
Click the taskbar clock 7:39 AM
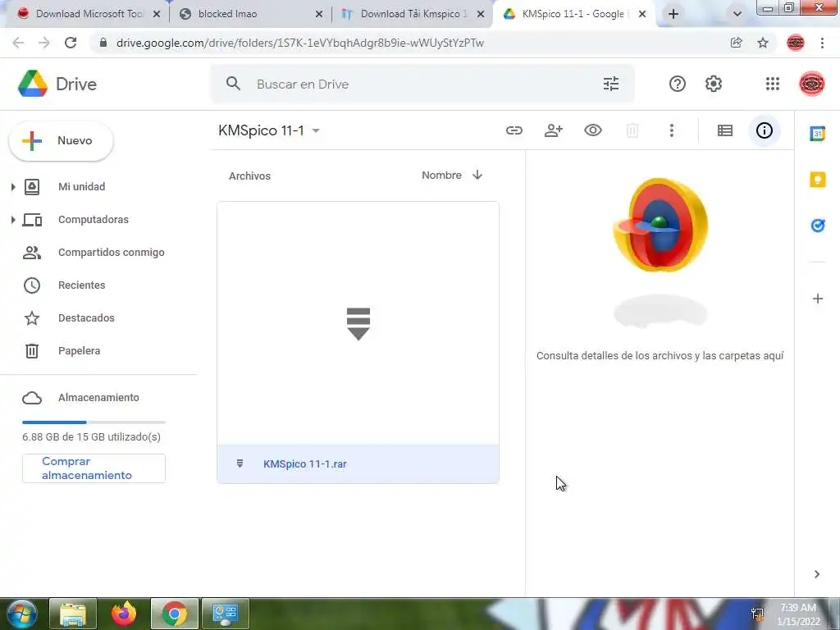[797, 608]
